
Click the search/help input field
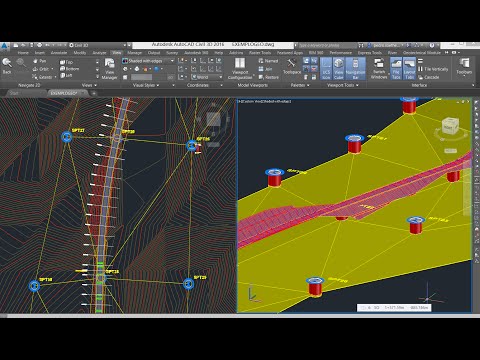coord(327,45)
